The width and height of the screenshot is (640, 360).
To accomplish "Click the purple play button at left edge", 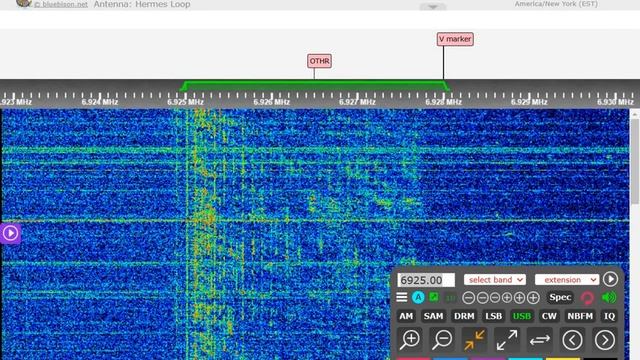I will tap(10, 233).
